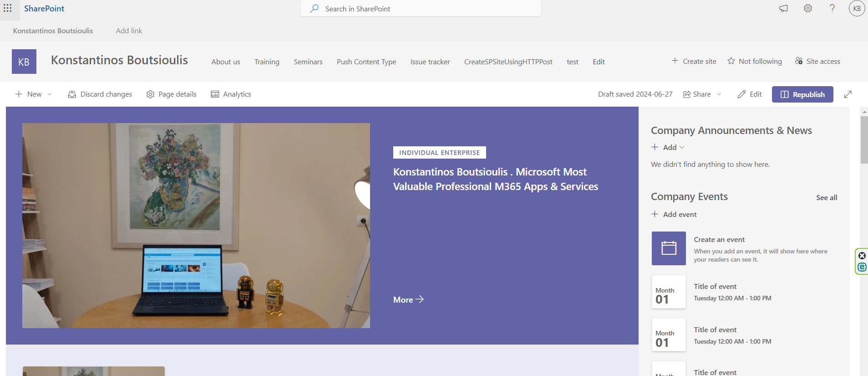This screenshot has height=376, width=868.
Task: Open the app launcher waffle icon
Action: click(8, 8)
